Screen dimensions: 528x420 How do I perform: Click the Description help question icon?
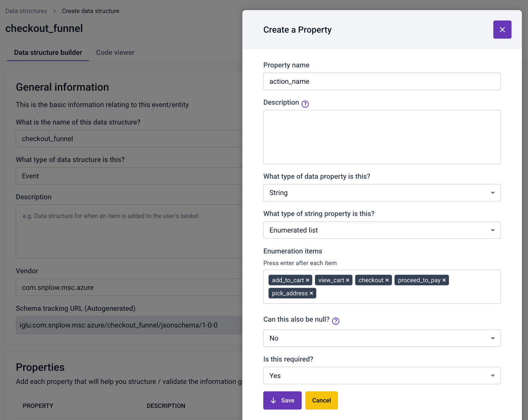(x=305, y=104)
